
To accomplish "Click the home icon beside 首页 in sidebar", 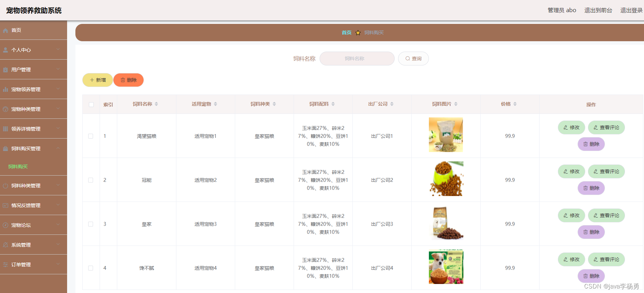I will pyautogui.click(x=6, y=30).
